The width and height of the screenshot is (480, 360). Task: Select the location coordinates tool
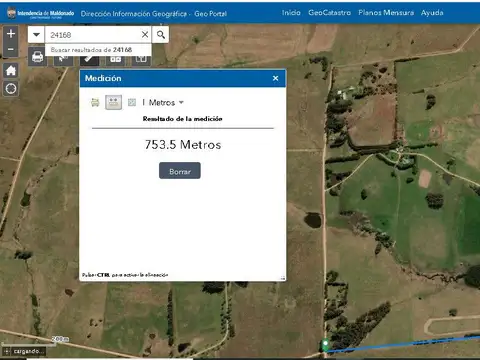pyautogui.click(x=132, y=102)
